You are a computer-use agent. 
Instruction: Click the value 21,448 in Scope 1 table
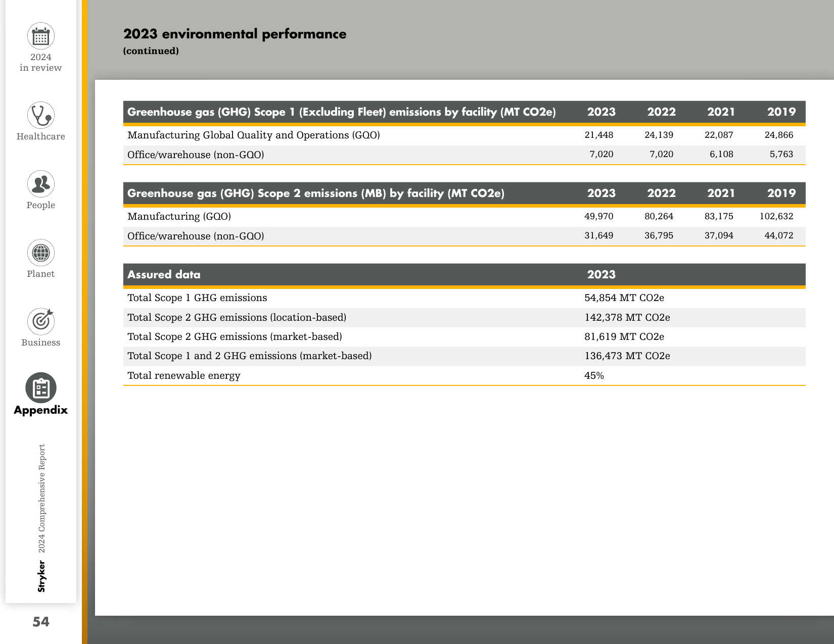point(599,135)
